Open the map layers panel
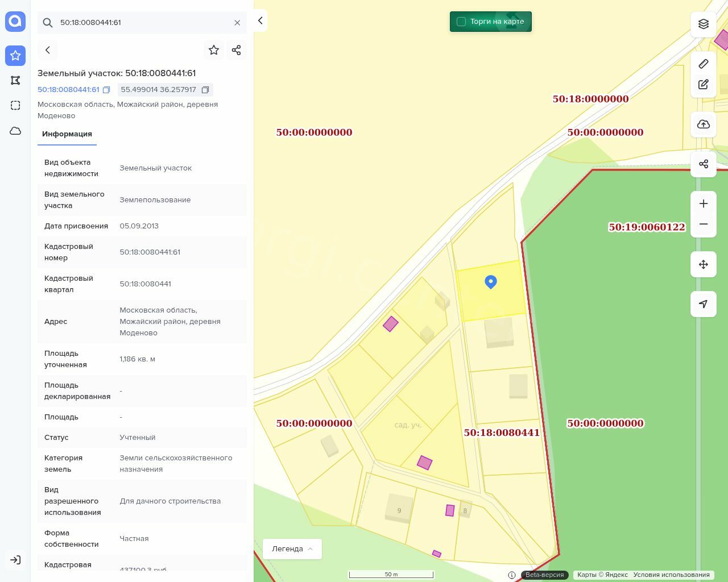Screen dimensions: 728x582 (704, 24)
